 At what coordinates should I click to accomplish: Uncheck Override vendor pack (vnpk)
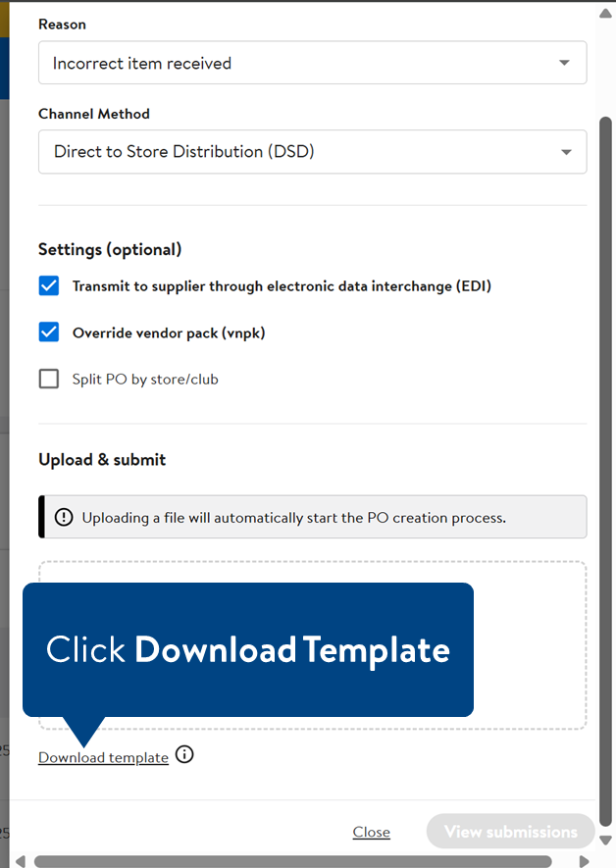[x=49, y=332]
